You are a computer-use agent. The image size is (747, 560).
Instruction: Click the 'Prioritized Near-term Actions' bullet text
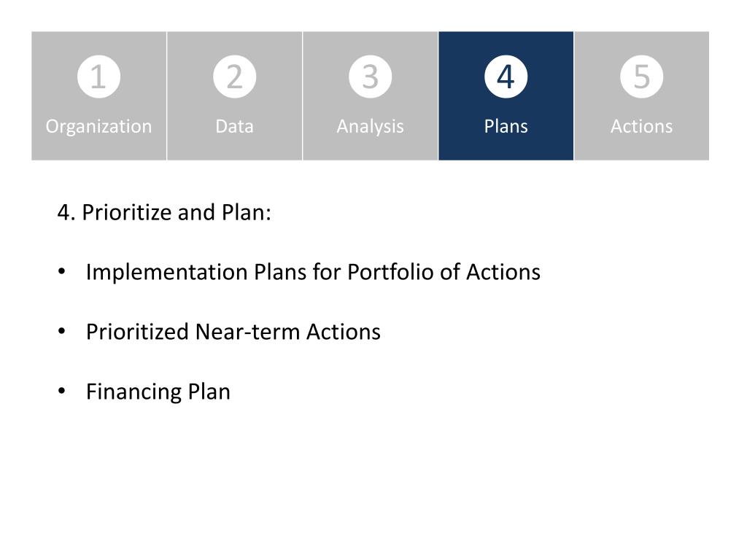(x=233, y=332)
